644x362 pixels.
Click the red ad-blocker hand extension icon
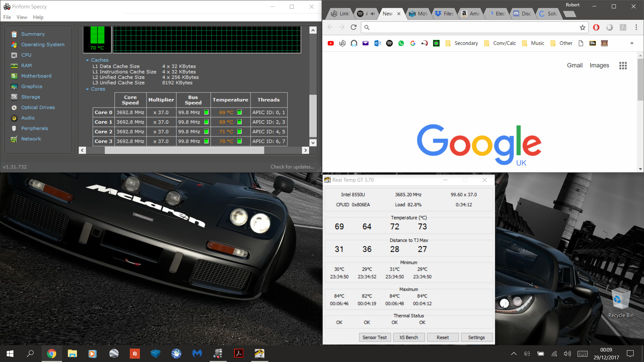tap(596, 27)
